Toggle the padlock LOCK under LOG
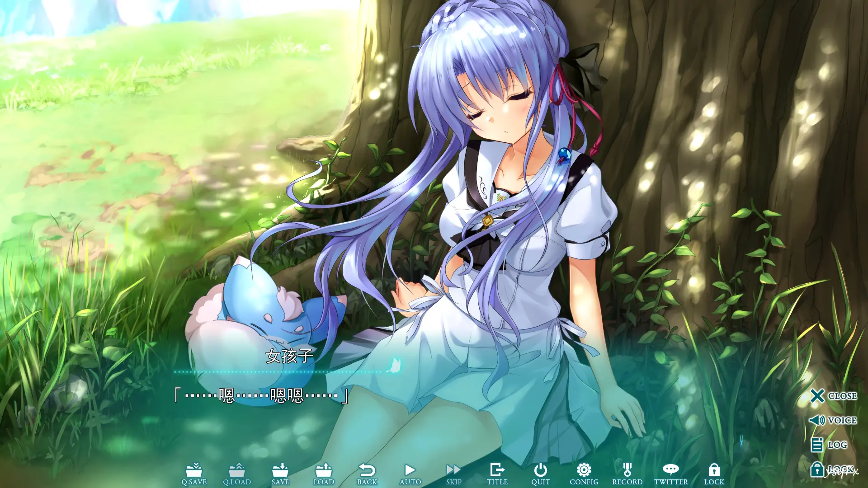The image size is (868, 488). tap(832, 469)
